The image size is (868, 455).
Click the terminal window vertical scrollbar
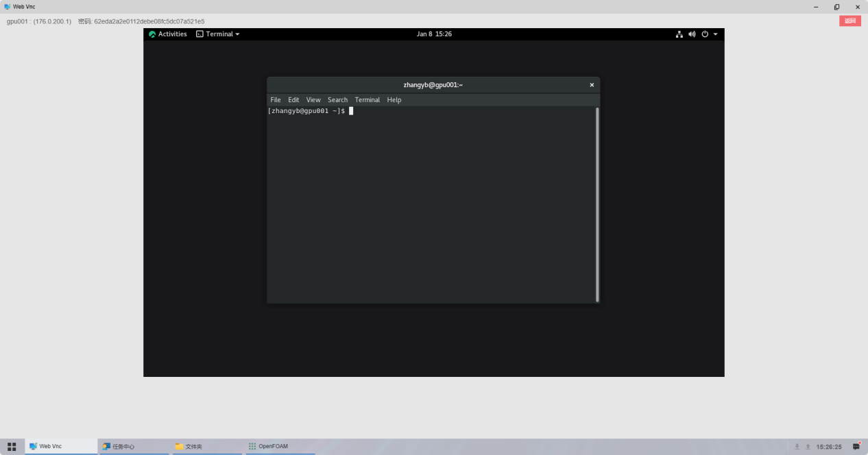click(x=597, y=204)
